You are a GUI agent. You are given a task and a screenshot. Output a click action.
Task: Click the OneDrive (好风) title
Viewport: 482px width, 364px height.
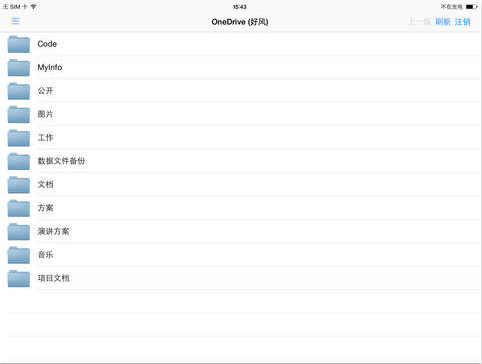240,22
